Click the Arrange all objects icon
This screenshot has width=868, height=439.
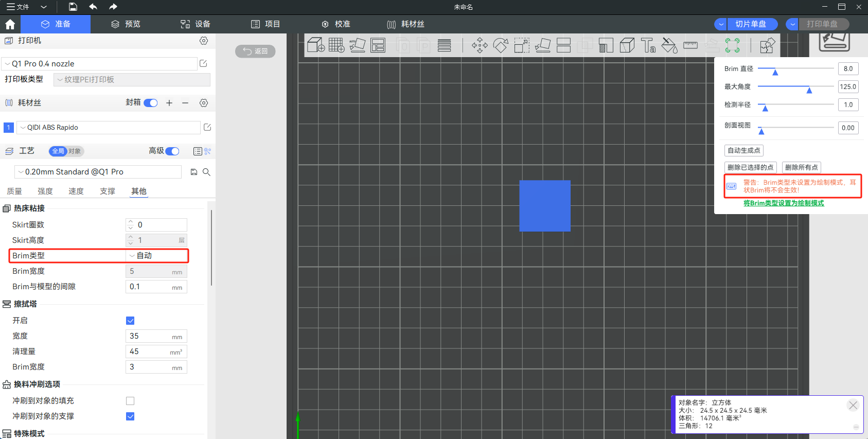coord(378,45)
